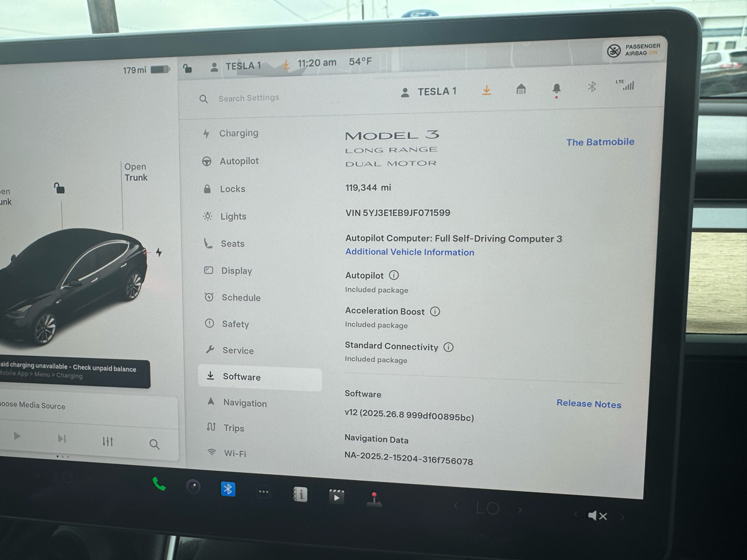The height and width of the screenshot is (560, 747).
Task: View the Release Notes
Action: 588,404
